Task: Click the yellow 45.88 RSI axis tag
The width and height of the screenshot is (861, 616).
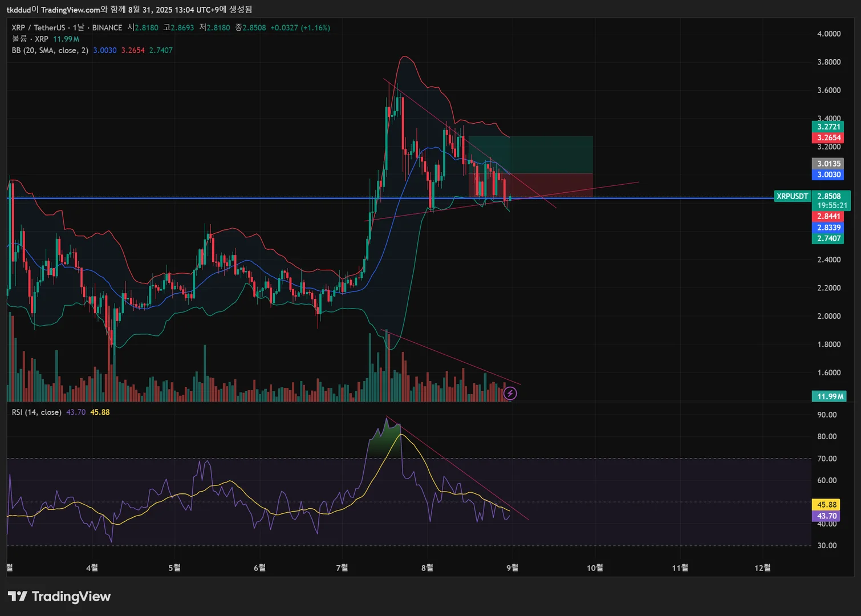Action: click(x=826, y=505)
